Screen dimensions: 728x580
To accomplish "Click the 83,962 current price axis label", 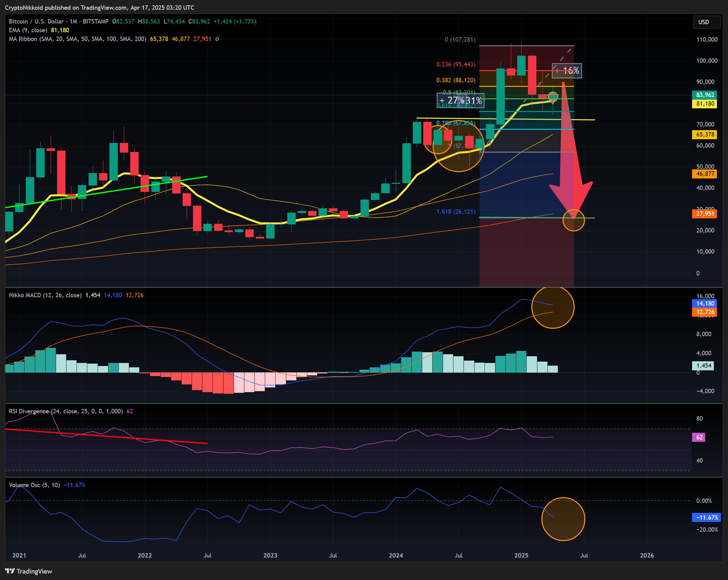I will point(705,95).
